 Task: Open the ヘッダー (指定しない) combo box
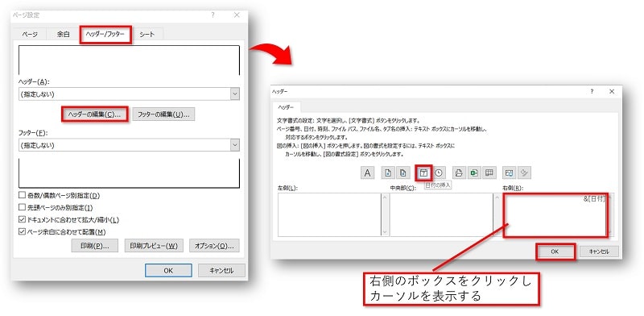coord(129,94)
